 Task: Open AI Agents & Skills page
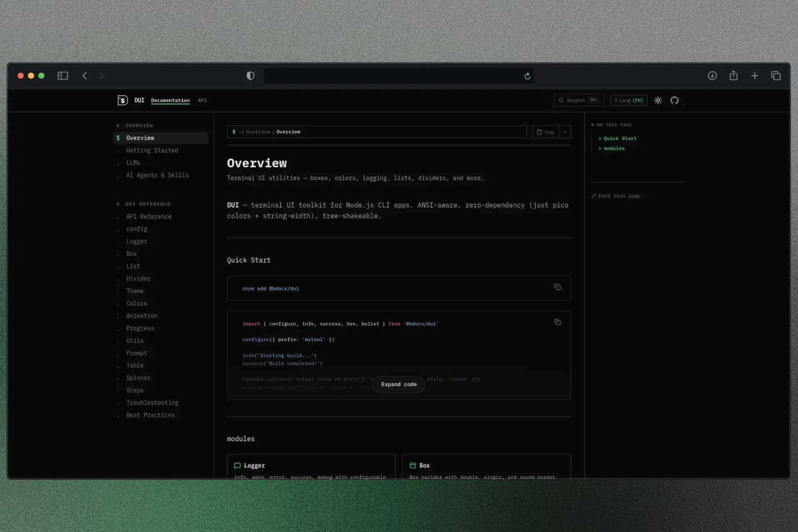[x=158, y=175]
